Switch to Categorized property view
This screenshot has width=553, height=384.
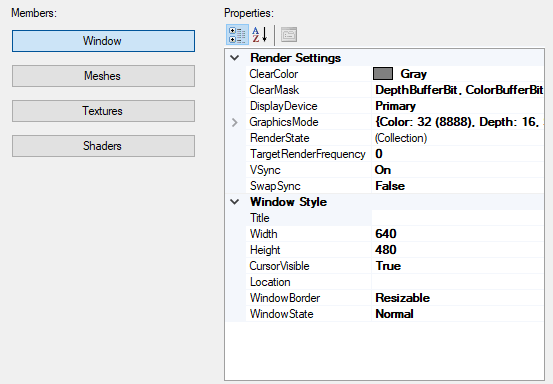click(x=237, y=35)
